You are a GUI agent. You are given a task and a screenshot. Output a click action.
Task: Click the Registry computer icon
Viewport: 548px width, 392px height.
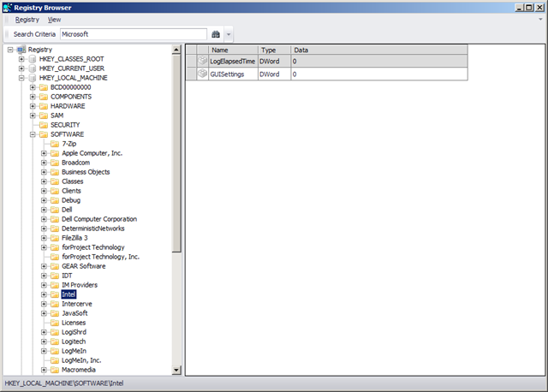tap(21, 50)
